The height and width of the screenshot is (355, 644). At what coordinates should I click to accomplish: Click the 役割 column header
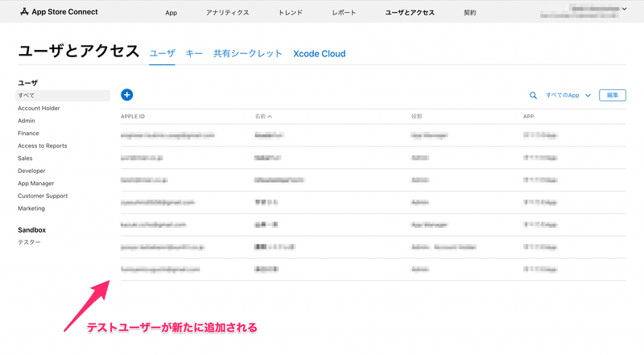(x=416, y=116)
